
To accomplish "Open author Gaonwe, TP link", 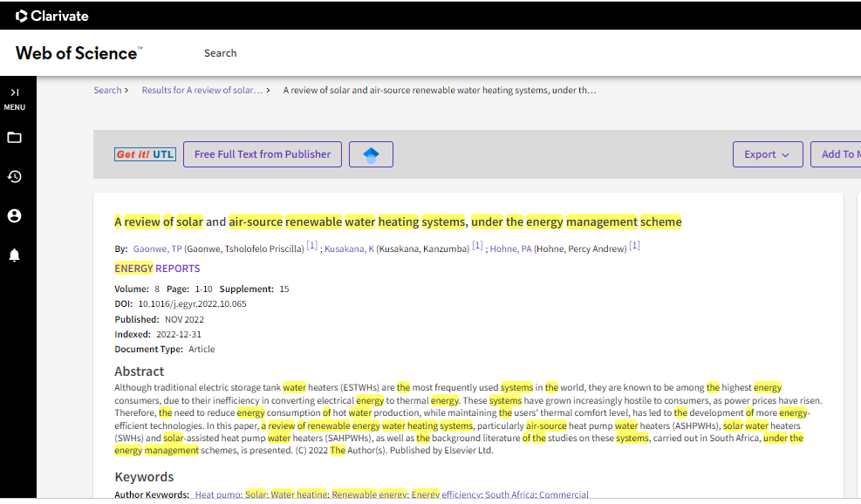I will pyautogui.click(x=157, y=249).
